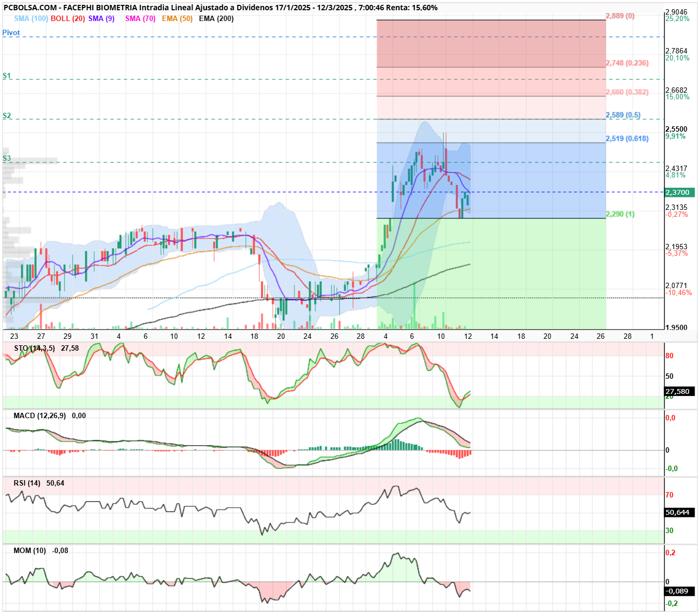Click price axis value 1,9500

click(x=676, y=327)
